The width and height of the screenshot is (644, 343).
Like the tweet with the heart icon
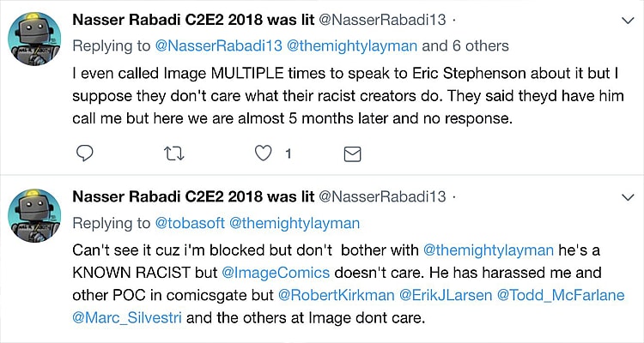(262, 153)
